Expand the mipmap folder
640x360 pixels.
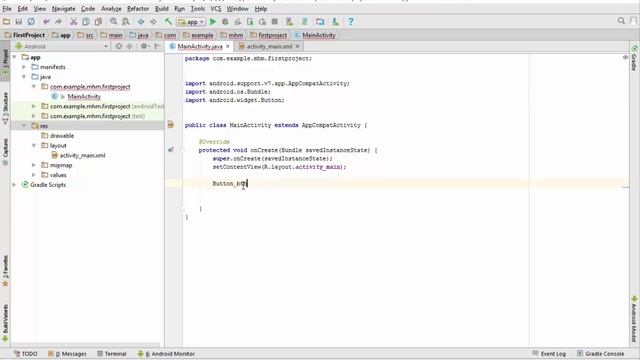34,165
